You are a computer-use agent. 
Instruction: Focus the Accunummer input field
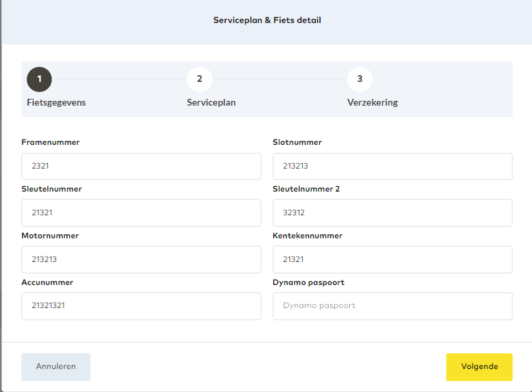pyautogui.click(x=141, y=306)
